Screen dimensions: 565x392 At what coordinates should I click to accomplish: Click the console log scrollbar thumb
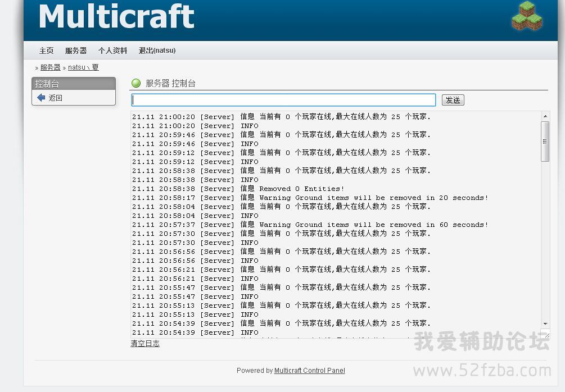point(545,141)
